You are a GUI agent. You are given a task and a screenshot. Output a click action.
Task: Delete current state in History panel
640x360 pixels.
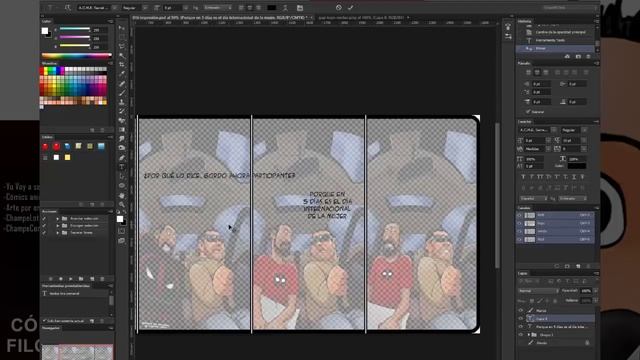tap(588, 56)
